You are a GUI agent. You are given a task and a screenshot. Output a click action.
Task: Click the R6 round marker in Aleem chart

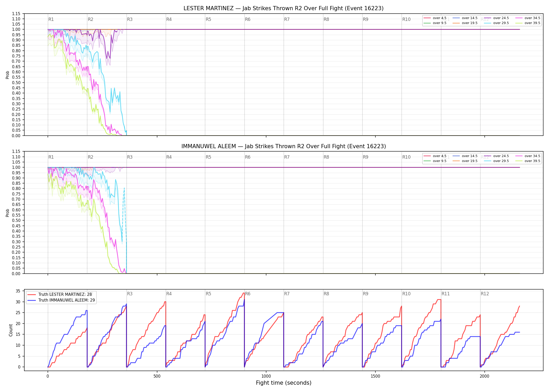[x=248, y=157]
